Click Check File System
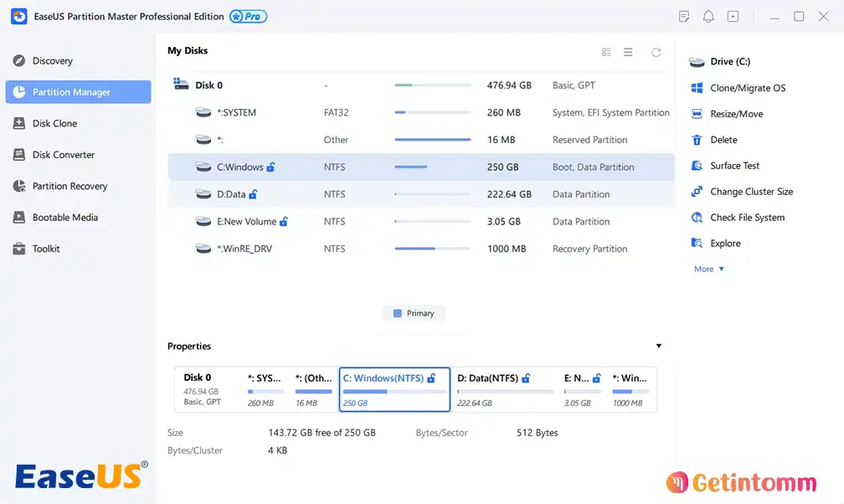844x504 pixels. tap(738, 217)
